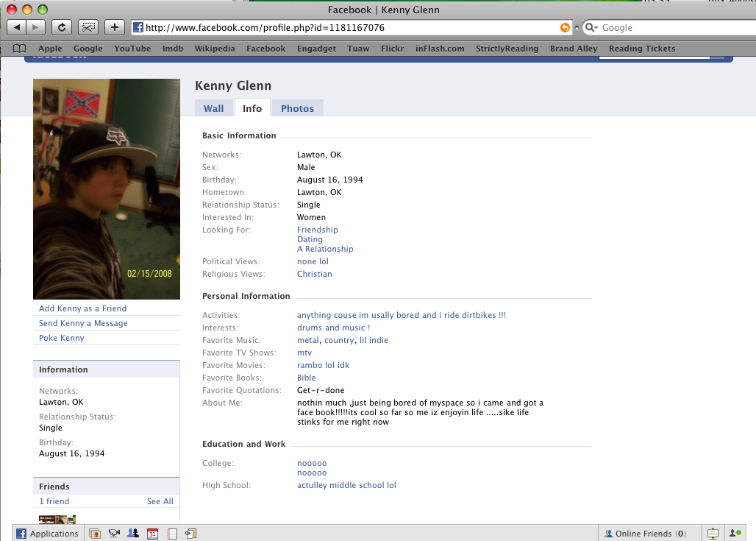Viewport: 756px width, 541px height.
Task: Open the search magnifier dropdown in Google field
Action: (x=591, y=27)
